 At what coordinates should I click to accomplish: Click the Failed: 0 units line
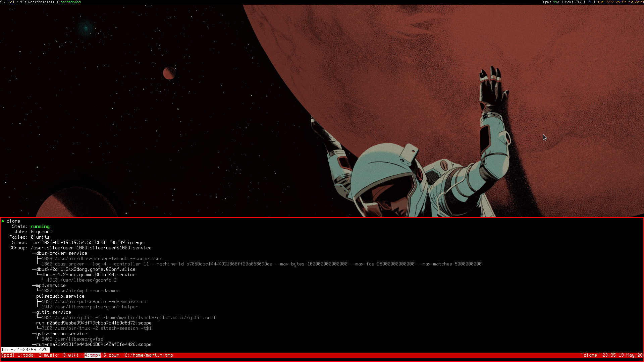pyautogui.click(x=30, y=237)
